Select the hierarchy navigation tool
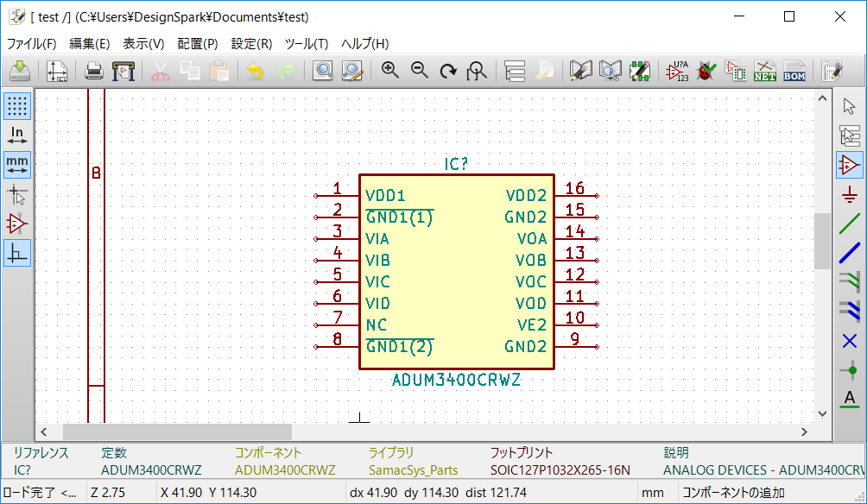This screenshot has width=867, height=504. (x=850, y=135)
